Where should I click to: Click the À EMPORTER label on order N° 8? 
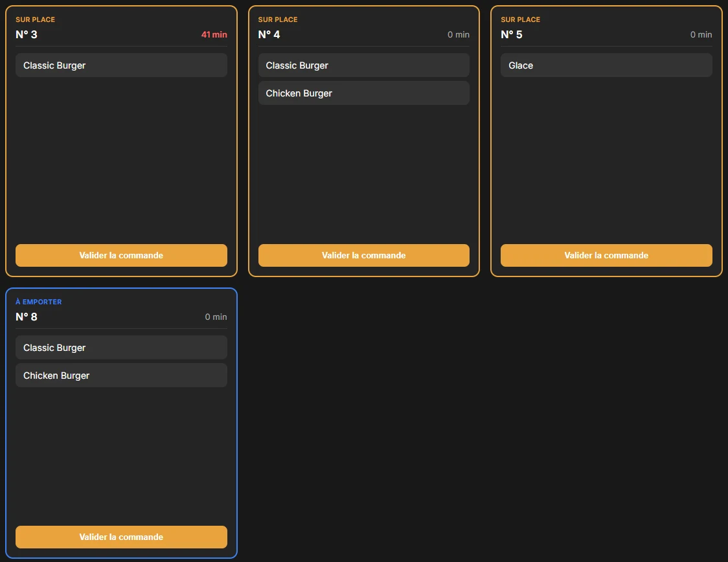coord(38,302)
